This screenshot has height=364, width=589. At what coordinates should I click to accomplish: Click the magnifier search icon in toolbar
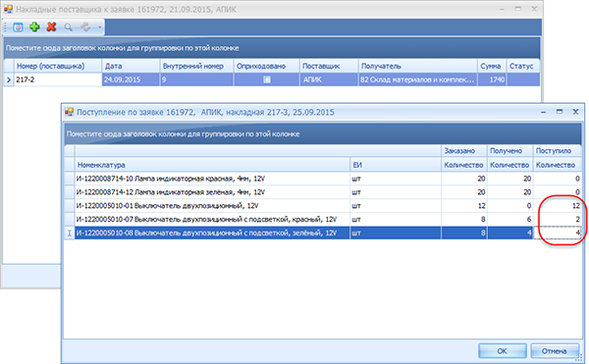tap(68, 27)
